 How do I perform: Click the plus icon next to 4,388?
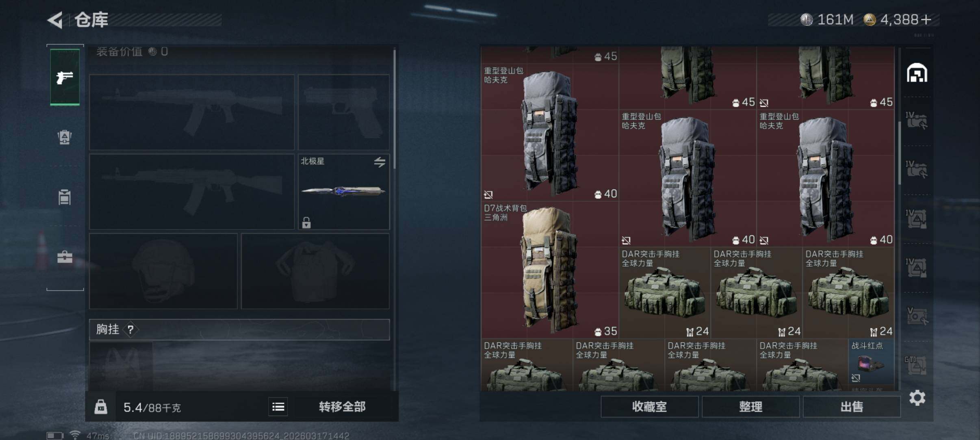click(x=926, y=19)
